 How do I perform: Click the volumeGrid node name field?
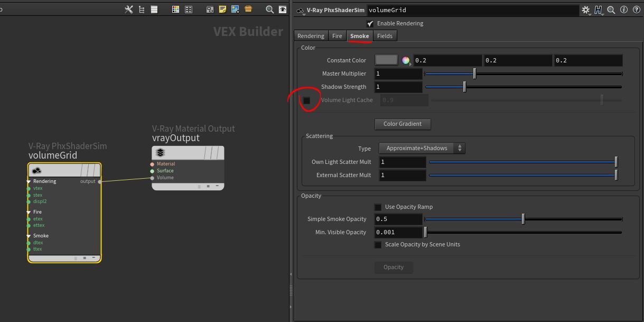click(x=473, y=10)
